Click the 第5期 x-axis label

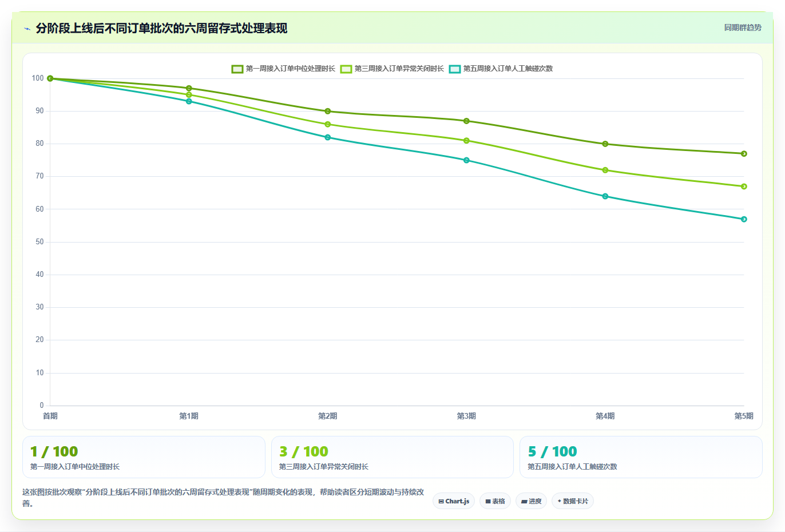[744, 416]
